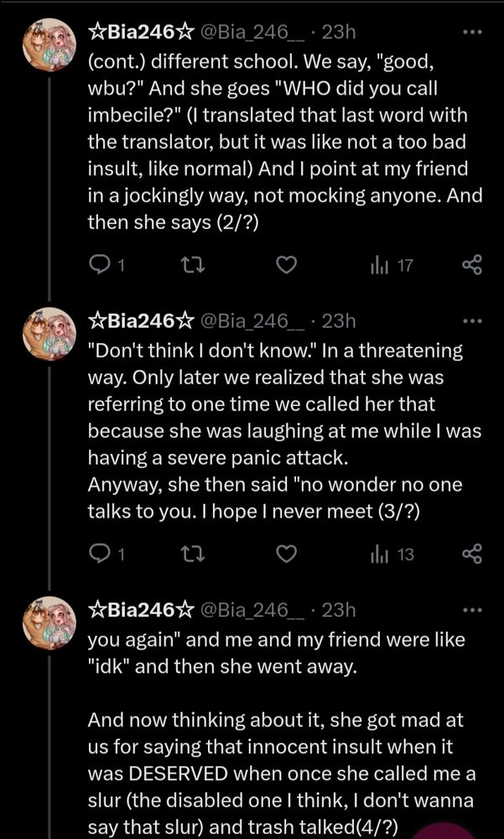Like the tweet ending with (2/?)
Image resolution: width=504 pixels, height=839 pixels.
point(288,266)
